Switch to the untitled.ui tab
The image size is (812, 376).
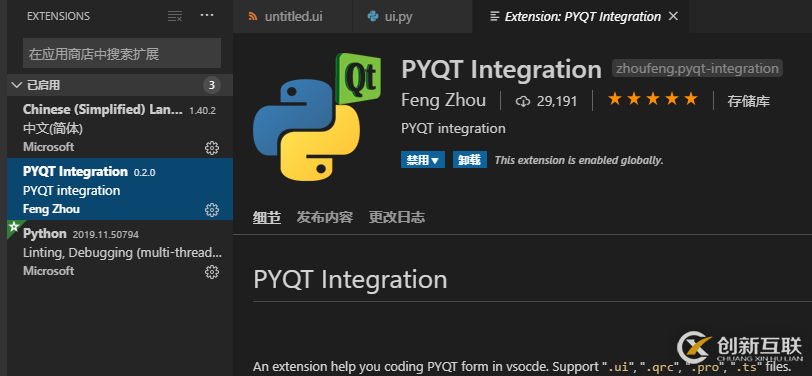pyautogui.click(x=293, y=17)
